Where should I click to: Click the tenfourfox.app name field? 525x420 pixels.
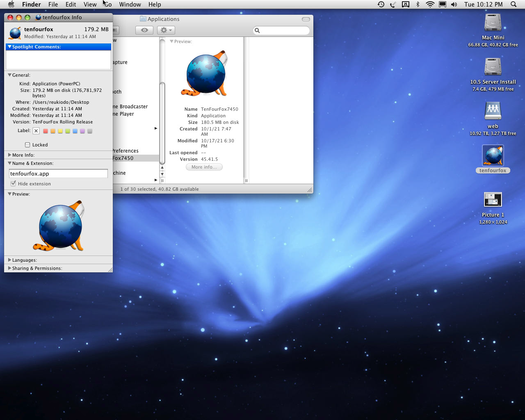coord(58,174)
